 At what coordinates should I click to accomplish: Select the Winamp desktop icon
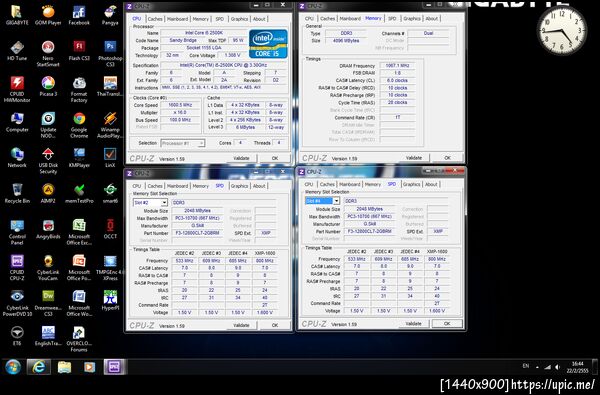coord(110,125)
